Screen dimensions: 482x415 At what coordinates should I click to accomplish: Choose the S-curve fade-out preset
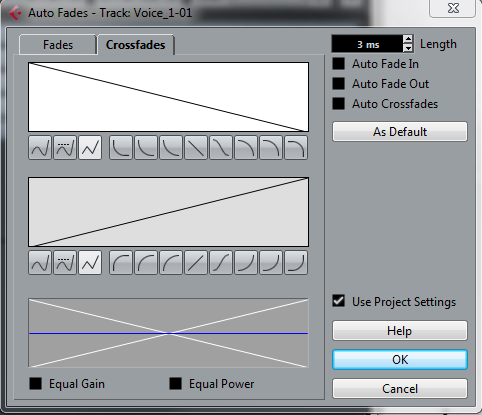pos(221,148)
